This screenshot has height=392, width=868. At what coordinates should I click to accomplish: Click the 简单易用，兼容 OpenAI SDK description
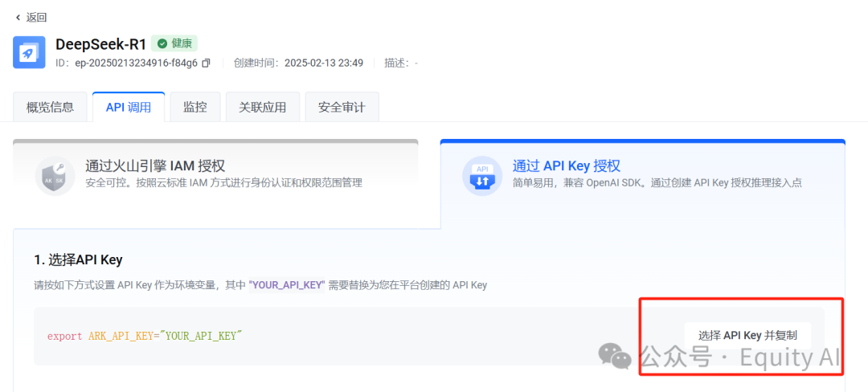pos(657,183)
